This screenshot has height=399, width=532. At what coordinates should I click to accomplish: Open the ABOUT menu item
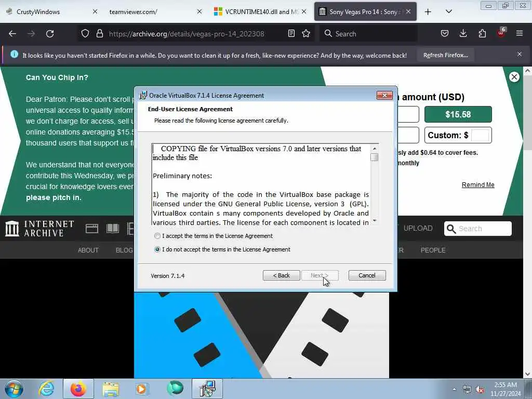tap(88, 250)
